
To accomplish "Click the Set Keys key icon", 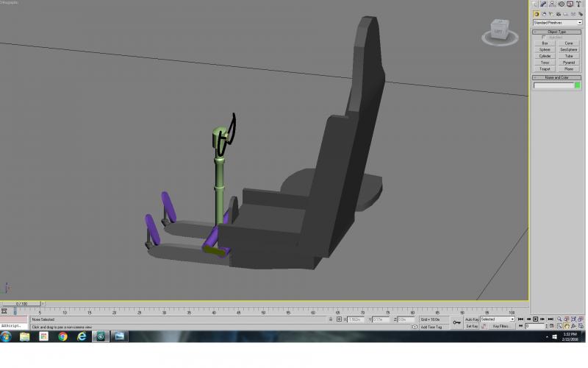I will (x=456, y=322).
